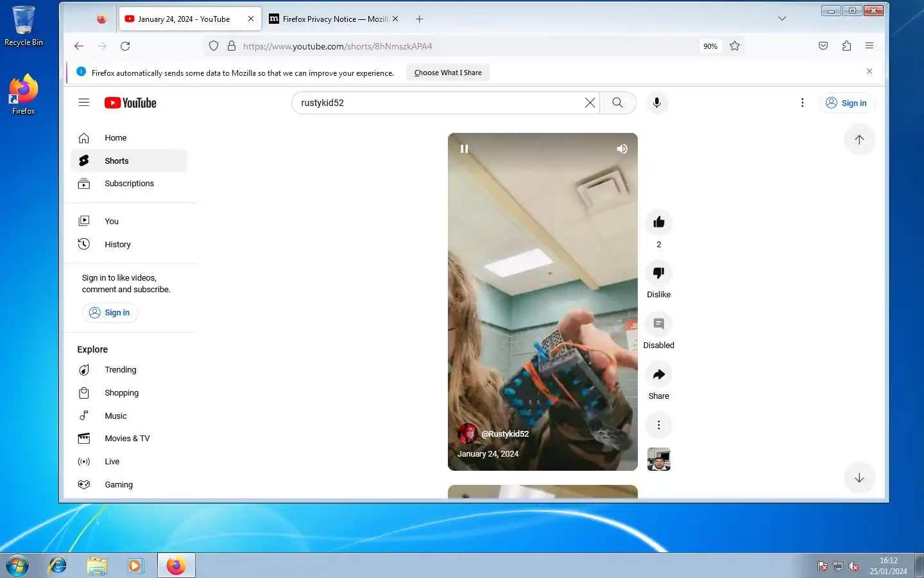Open YouTube settings three-dot menu
Viewport: 924px width, 578px height.
point(802,103)
